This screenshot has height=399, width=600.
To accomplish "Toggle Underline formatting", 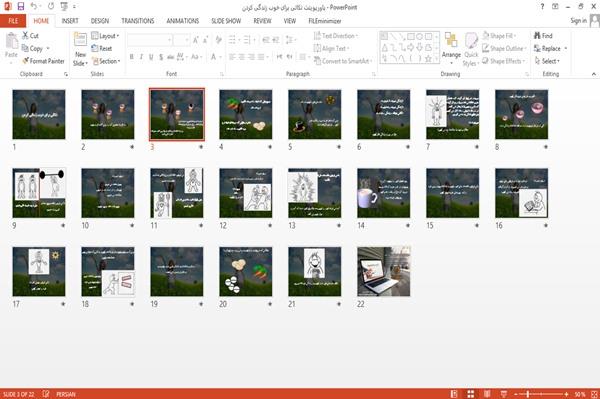I will [151, 57].
